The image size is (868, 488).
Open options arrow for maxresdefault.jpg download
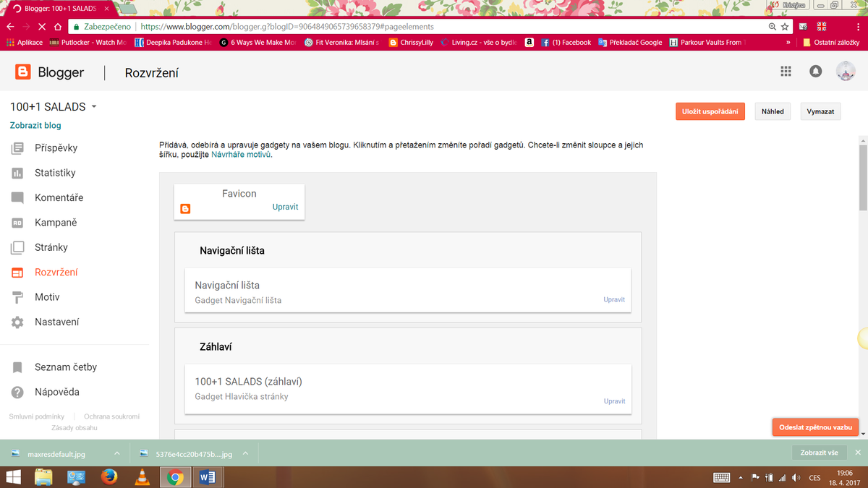click(117, 453)
